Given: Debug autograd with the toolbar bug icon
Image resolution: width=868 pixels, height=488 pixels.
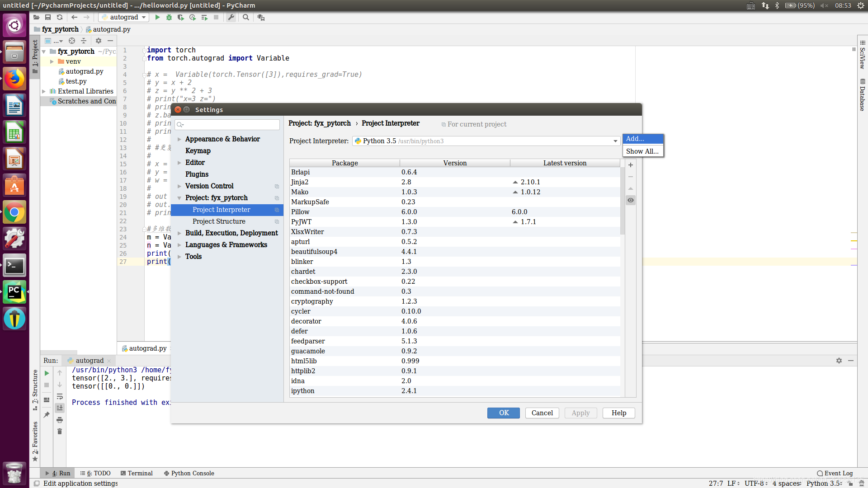Looking at the screenshot, I should pos(169,17).
